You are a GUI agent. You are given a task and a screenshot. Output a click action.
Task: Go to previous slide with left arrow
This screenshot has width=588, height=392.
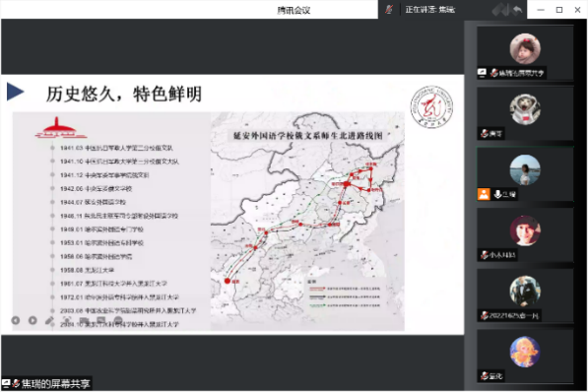[x=16, y=320]
